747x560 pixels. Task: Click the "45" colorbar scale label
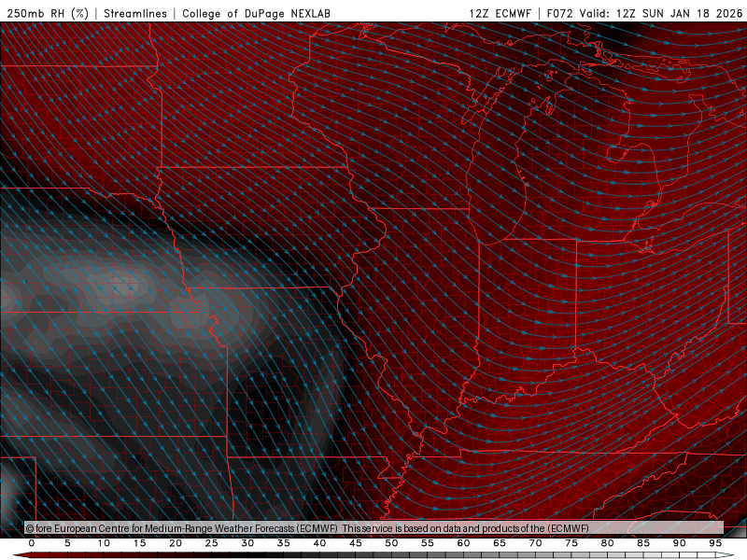[356, 543]
